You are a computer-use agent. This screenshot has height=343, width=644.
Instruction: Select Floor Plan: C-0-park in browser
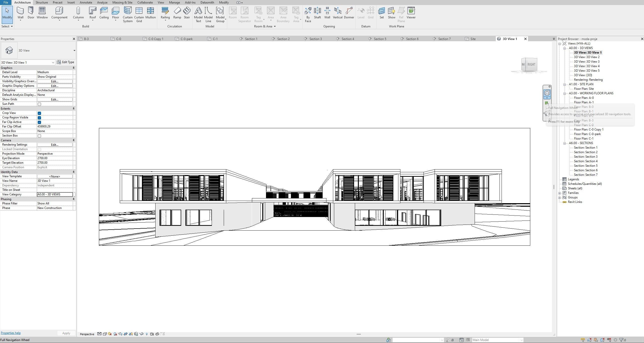tap(587, 134)
